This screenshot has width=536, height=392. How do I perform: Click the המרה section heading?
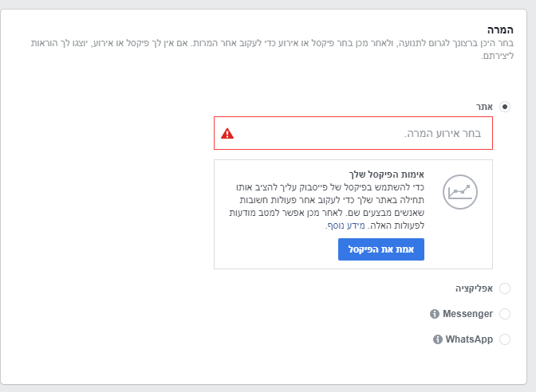[500, 30]
